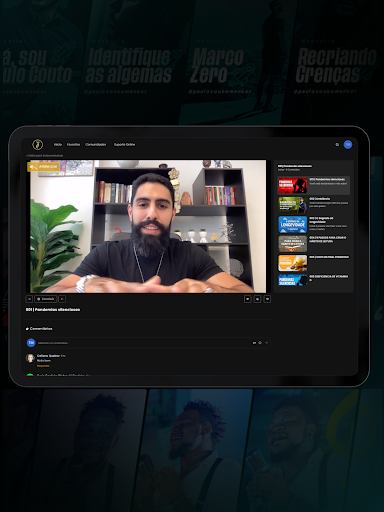Go to next lesson arrow button
The height and width of the screenshot is (512, 384).
tap(62, 299)
